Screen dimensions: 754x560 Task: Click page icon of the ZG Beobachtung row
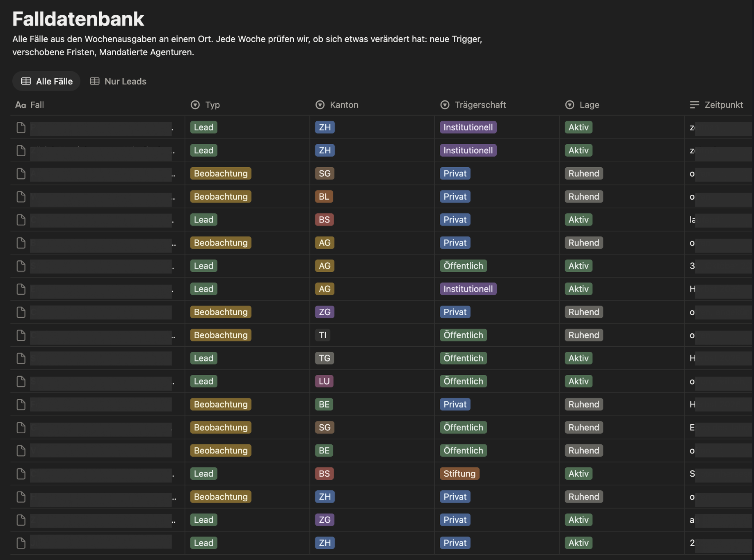(x=21, y=312)
